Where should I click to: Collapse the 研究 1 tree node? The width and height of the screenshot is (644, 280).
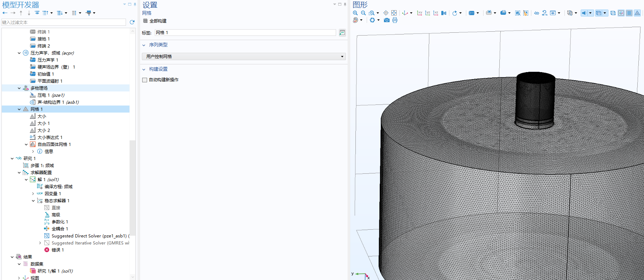click(x=12, y=159)
